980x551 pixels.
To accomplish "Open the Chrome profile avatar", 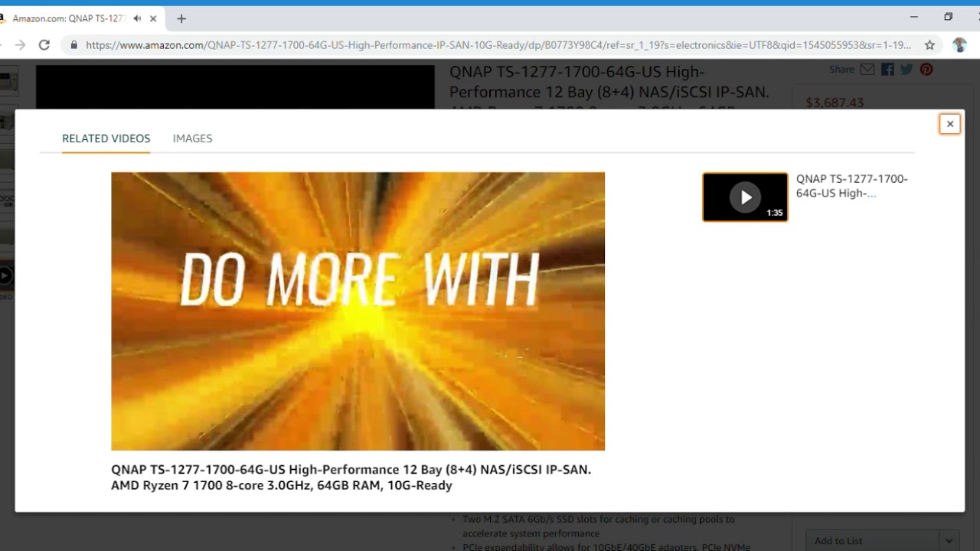I will pos(959,45).
